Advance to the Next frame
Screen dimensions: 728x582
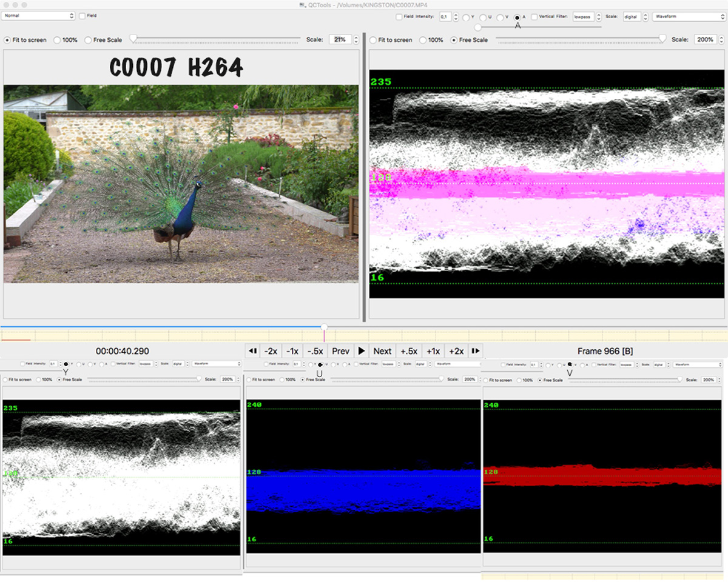382,350
